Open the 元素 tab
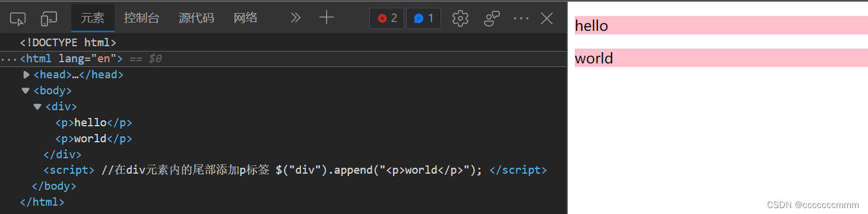868x214 pixels. (93, 18)
